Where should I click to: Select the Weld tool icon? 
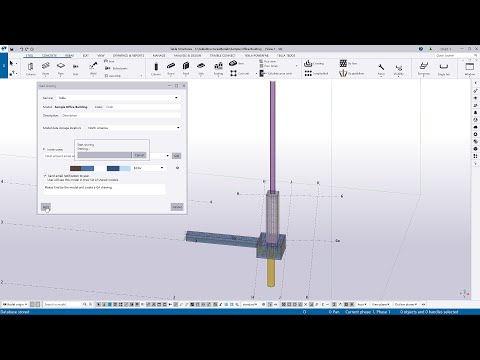click(x=93, y=68)
